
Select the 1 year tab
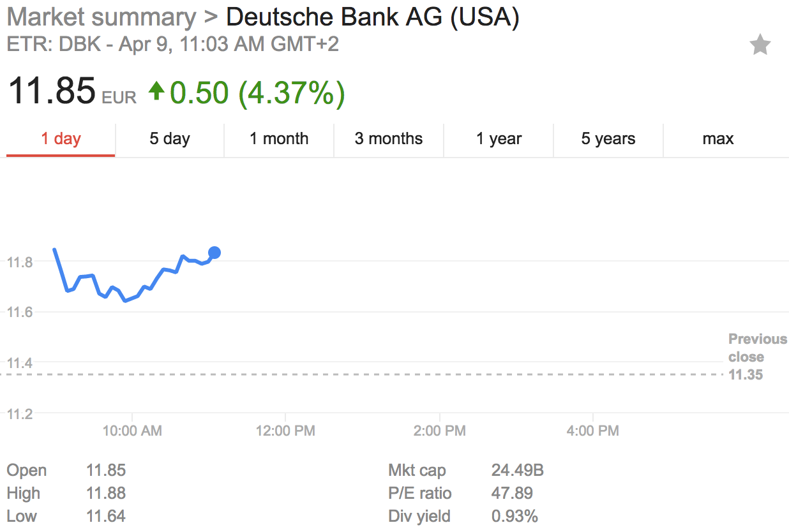[499, 139]
